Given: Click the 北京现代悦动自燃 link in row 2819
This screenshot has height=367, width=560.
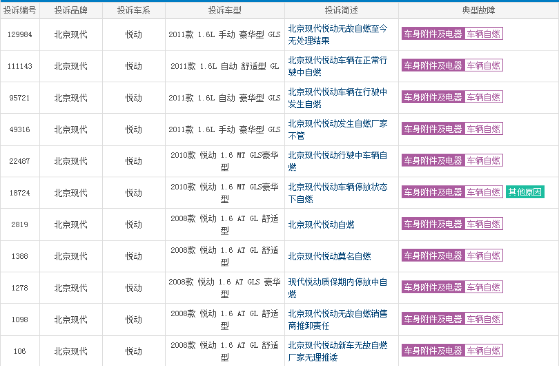Looking at the screenshot, I should click(321, 225).
